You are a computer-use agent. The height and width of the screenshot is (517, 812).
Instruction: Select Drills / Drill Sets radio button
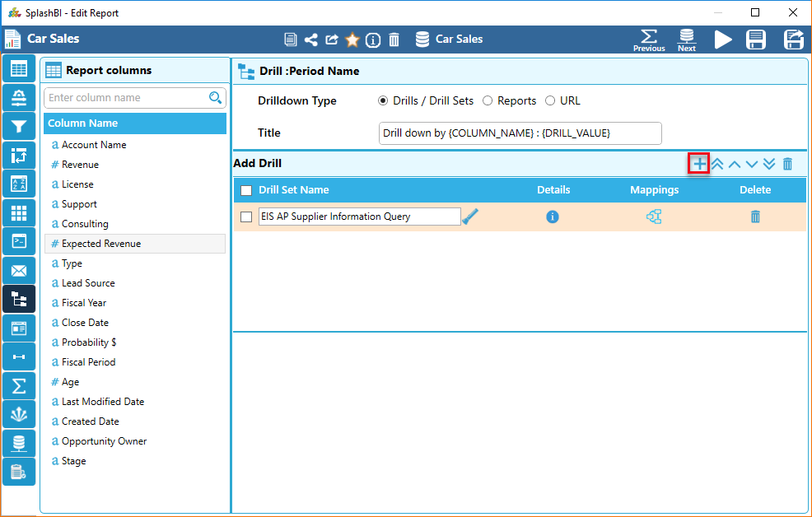383,100
